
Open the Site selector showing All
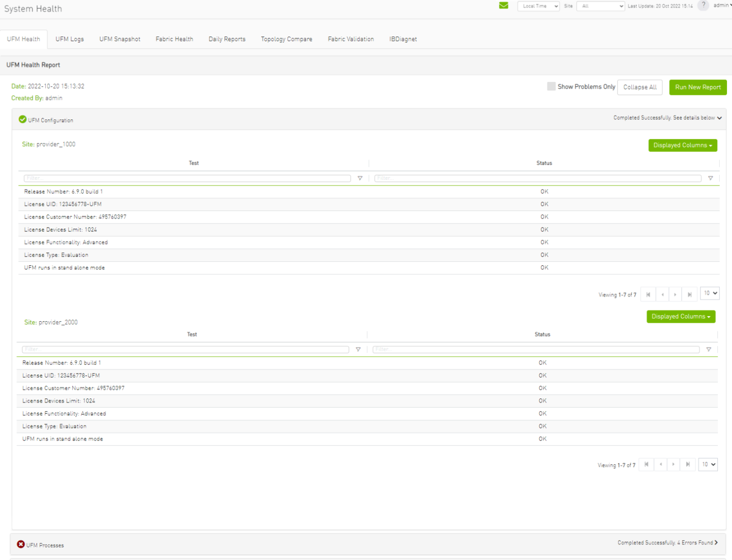600,6
